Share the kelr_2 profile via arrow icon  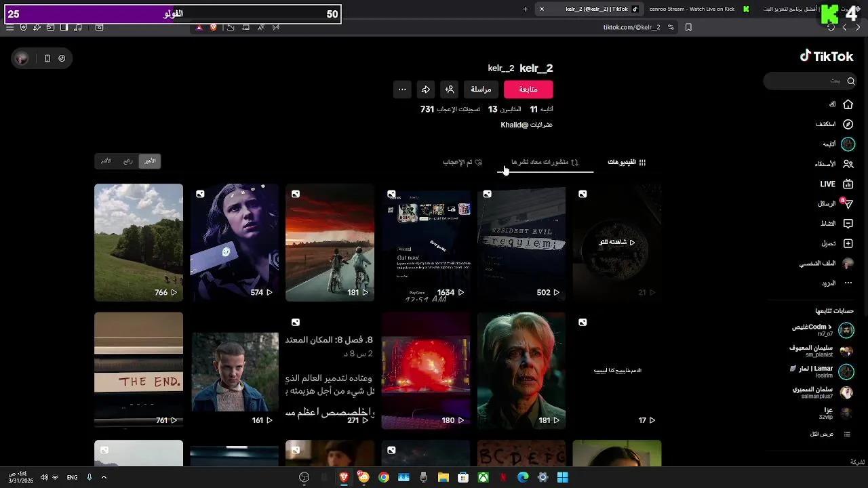(x=426, y=89)
